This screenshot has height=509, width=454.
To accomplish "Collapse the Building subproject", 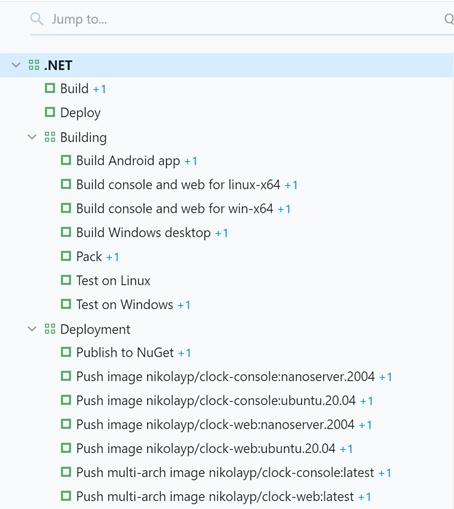I will click(x=32, y=137).
